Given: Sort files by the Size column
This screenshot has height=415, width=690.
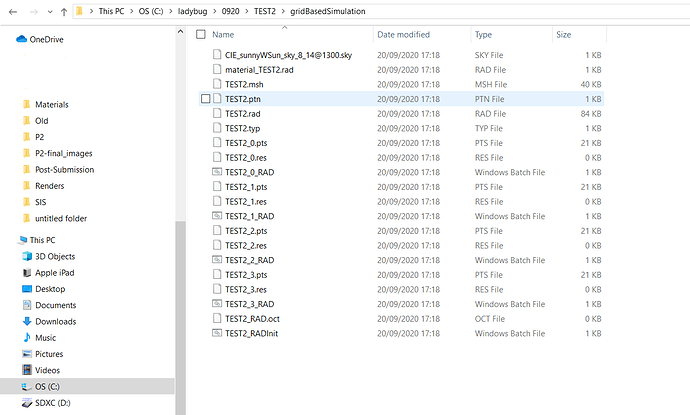Looking at the screenshot, I should 564,35.
